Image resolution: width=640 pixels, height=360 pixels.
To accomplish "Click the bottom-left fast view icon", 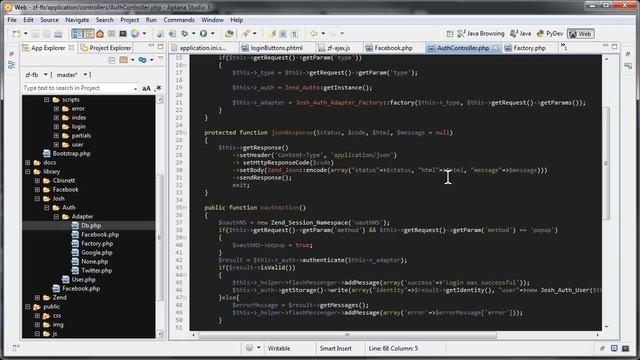I will pos(16,348).
